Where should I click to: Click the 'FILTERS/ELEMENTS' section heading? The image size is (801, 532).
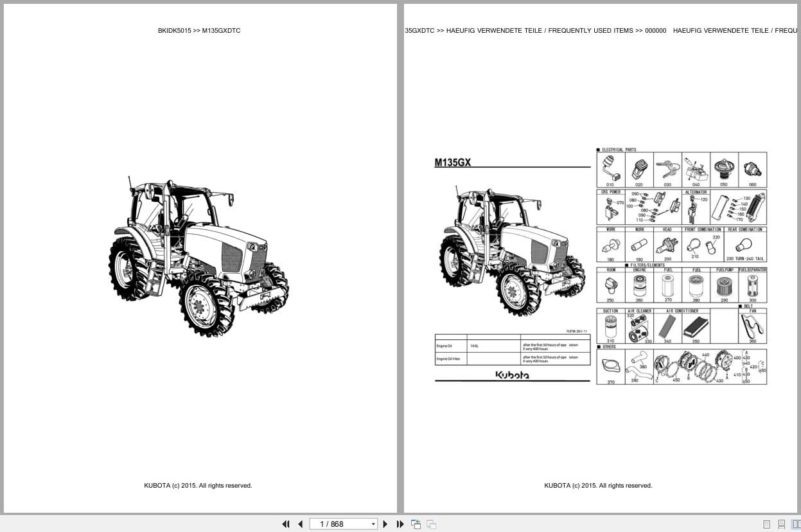point(647,265)
